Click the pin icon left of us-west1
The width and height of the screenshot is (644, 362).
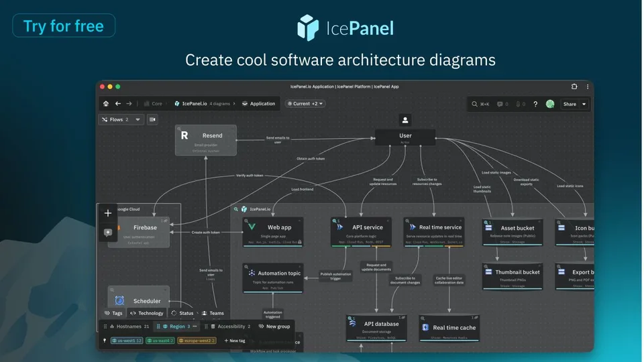pyautogui.click(x=105, y=341)
